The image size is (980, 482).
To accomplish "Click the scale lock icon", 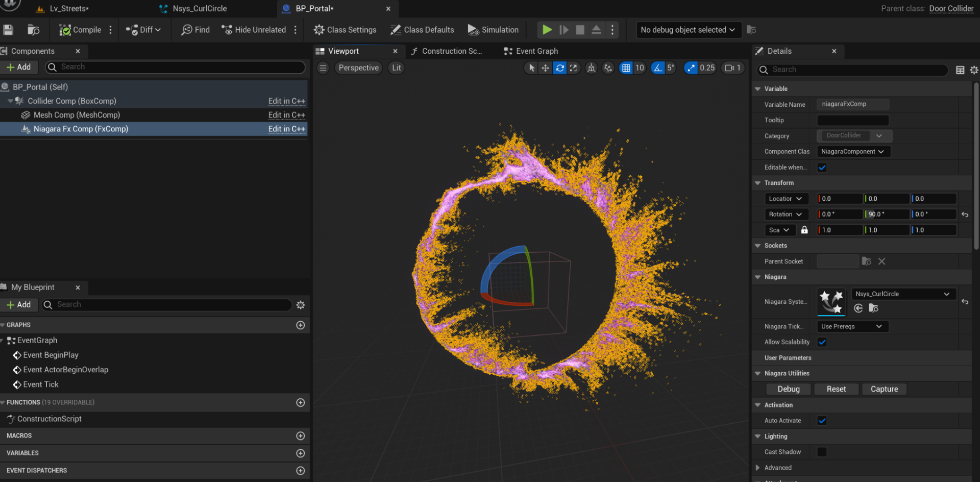I will point(804,230).
